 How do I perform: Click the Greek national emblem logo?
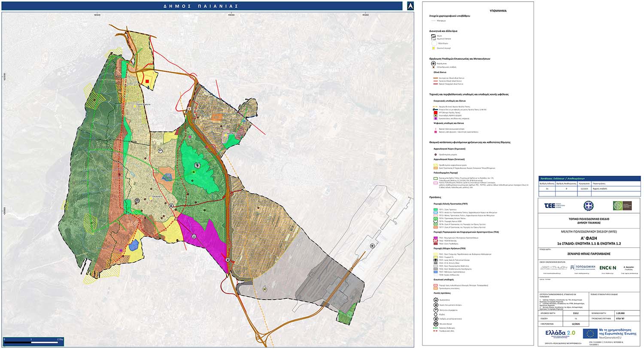pyautogui.click(x=588, y=206)
